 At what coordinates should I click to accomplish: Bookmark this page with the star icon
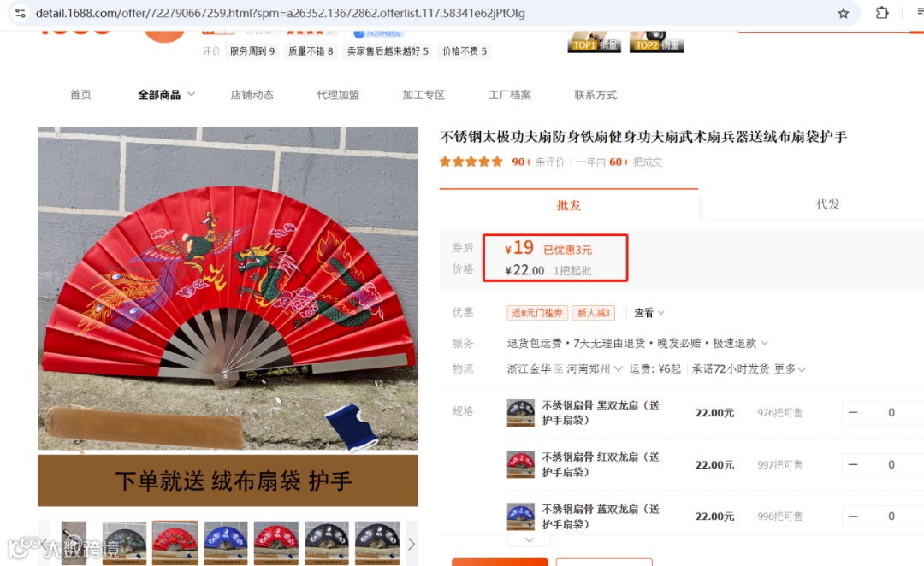coord(844,13)
